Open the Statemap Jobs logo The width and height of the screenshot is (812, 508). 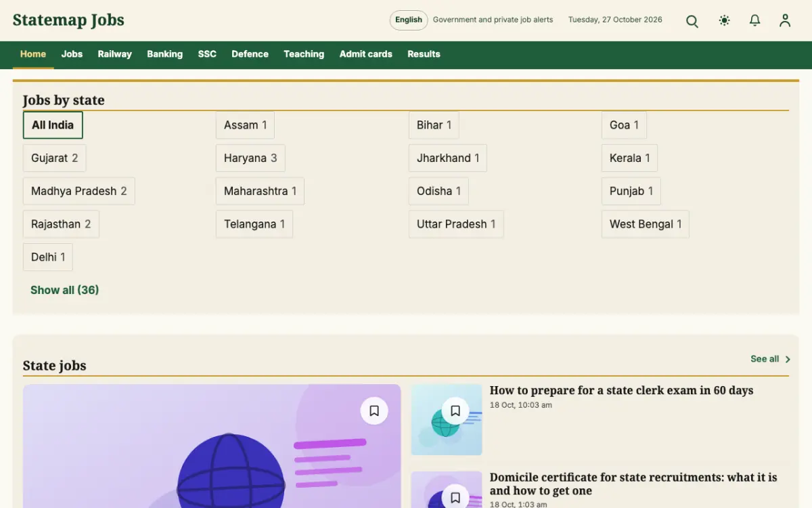(x=68, y=20)
